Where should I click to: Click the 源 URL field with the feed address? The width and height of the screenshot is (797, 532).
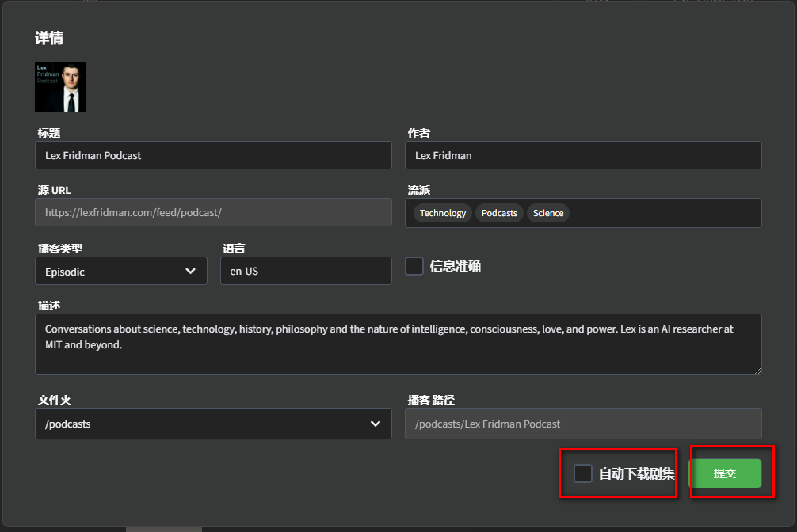tap(213, 212)
